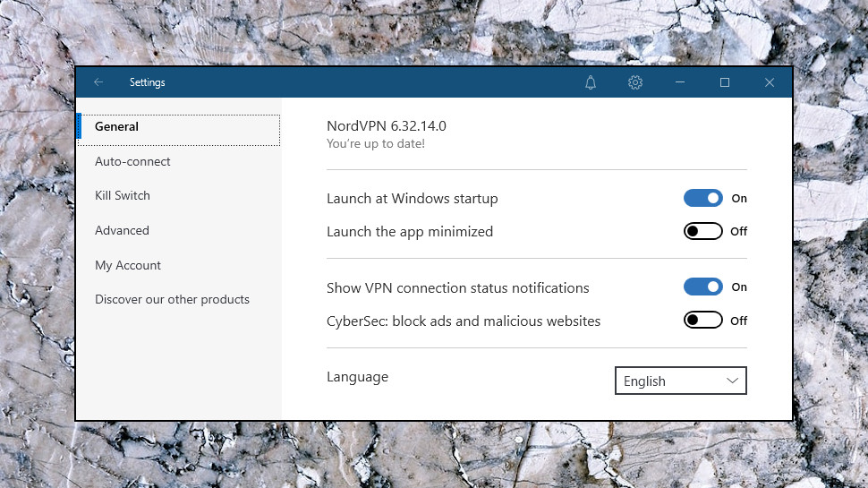Enable CyberSec ad blocking toggle
868x488 pixels.
coord(703,321)
